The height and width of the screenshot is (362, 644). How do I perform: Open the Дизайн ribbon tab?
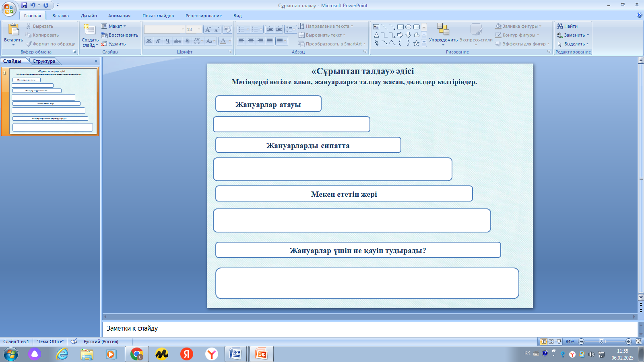point(89,16)
